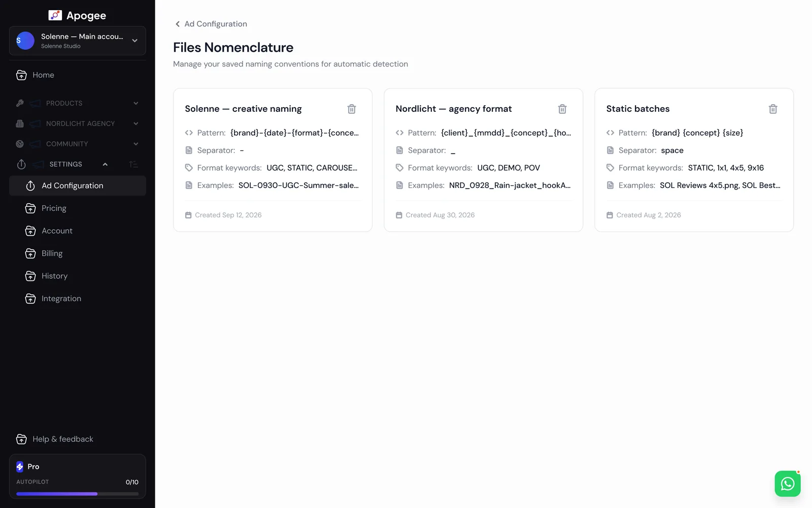Open History page
This screenshot has height=508, width=812.
coord(78,276)
